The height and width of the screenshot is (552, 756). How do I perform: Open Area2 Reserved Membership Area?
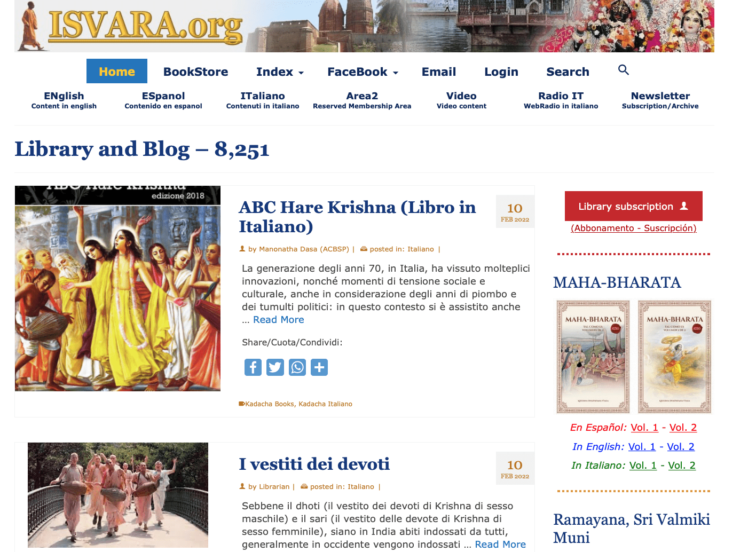(362, 100)
